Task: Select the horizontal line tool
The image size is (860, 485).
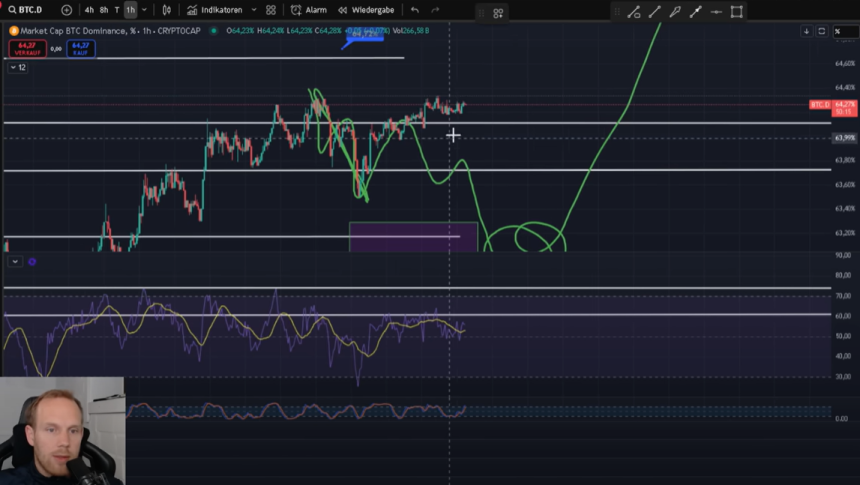Action: pyautogui.click(x=716, y=12)
